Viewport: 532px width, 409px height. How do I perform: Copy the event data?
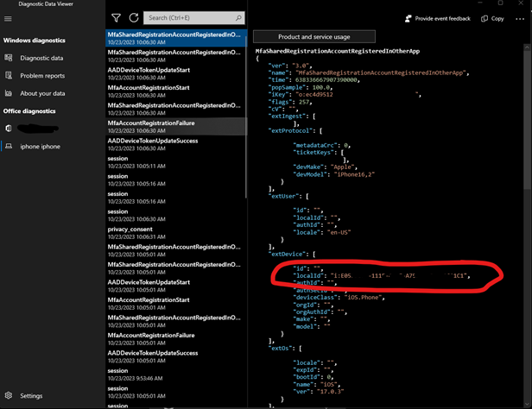[492, 19]
